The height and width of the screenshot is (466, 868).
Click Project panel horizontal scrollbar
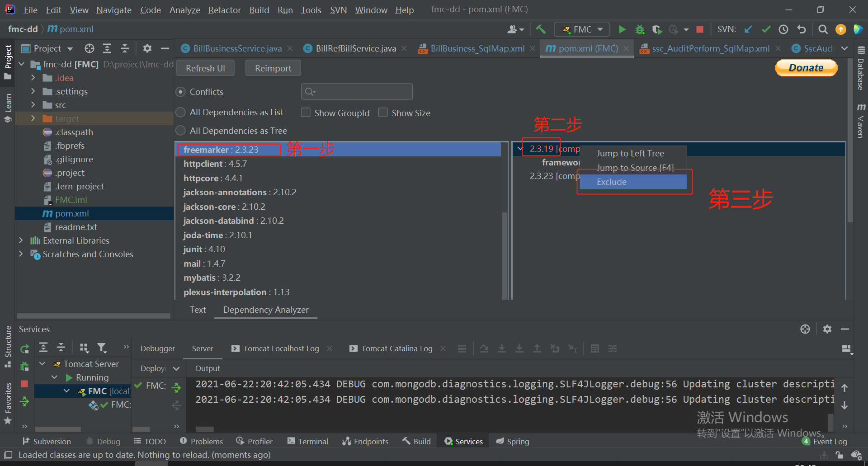(94, 315)
